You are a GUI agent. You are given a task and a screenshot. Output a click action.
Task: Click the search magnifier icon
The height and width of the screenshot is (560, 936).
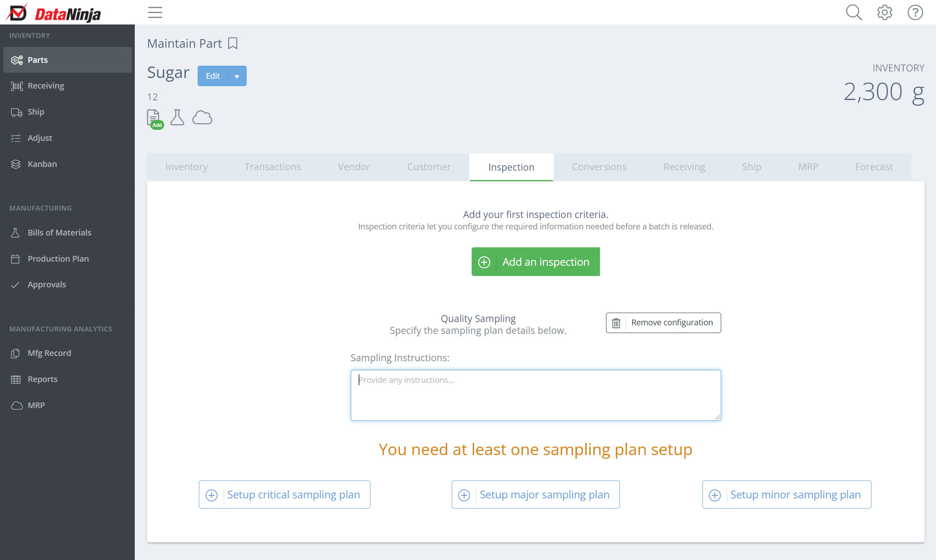[x=854, y=13]
